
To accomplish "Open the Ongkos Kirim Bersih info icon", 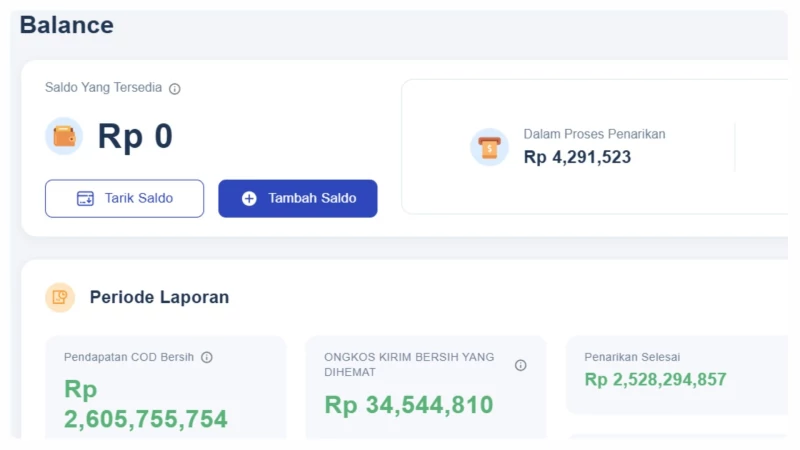I will click(520, 365).
